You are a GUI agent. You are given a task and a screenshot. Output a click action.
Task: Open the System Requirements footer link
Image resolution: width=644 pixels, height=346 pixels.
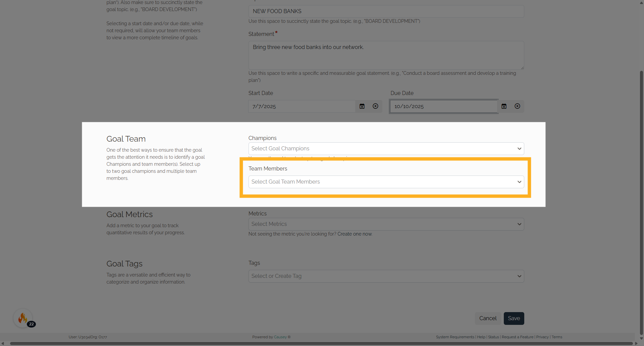click(x=455, y=337)
